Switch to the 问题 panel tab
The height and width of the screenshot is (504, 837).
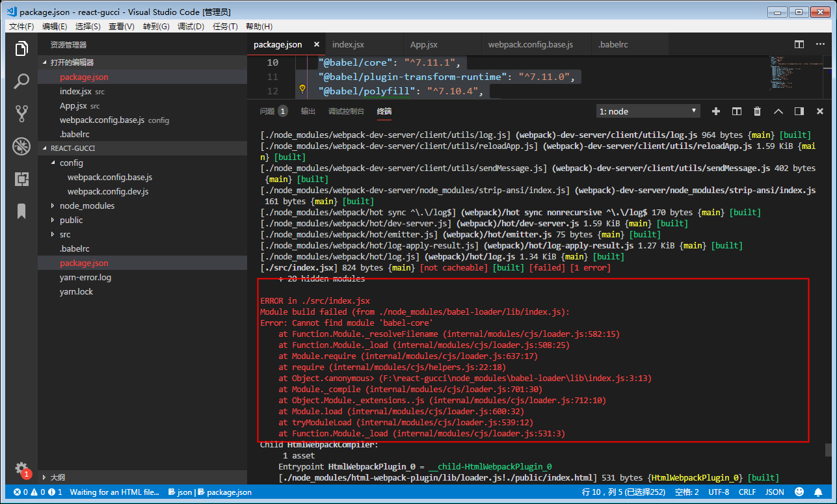[x=273, y=111]
